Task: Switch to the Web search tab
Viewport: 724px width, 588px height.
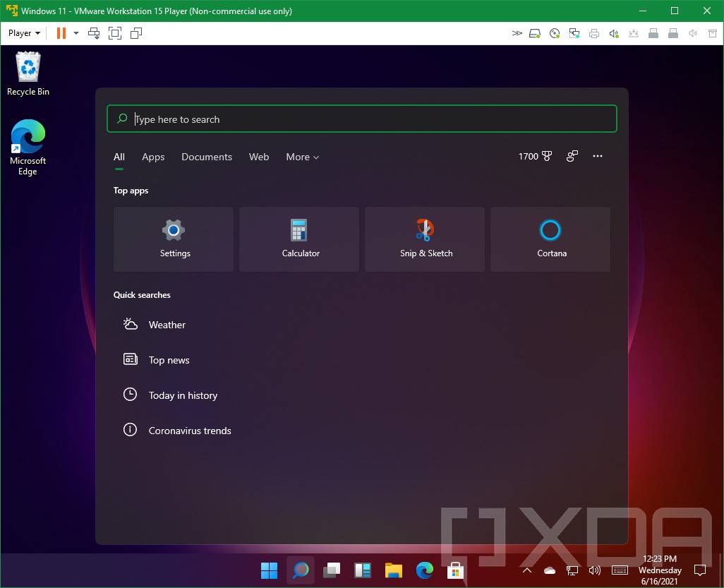Action: click(258, 157)
